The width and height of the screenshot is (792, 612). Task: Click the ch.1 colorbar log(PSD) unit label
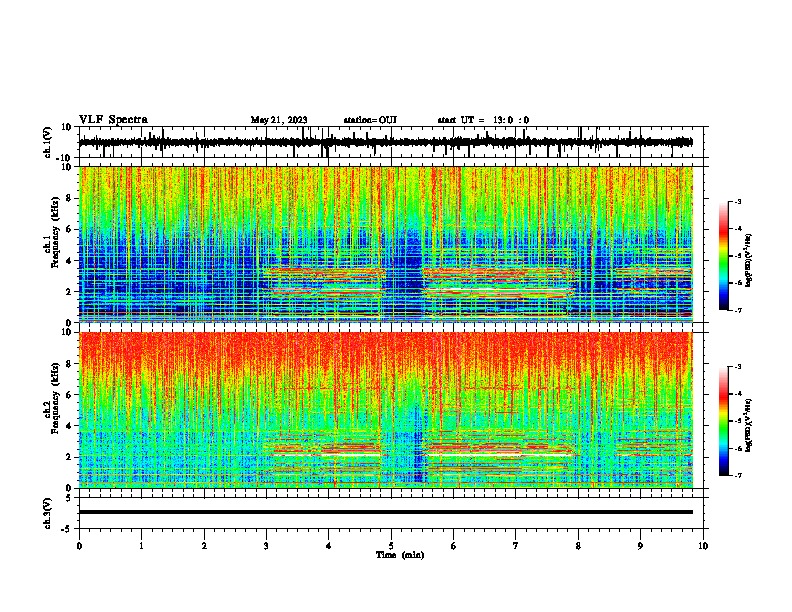tap(749, 261)
